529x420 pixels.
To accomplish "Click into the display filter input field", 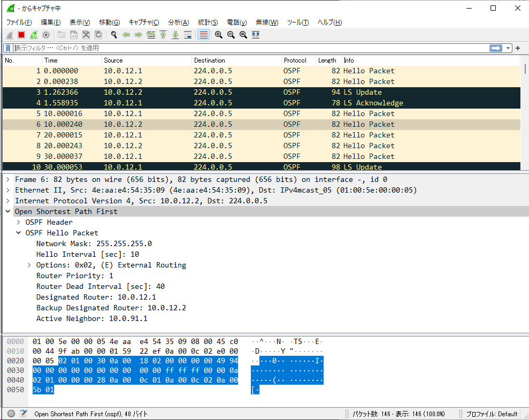I will tap(251, 48).
